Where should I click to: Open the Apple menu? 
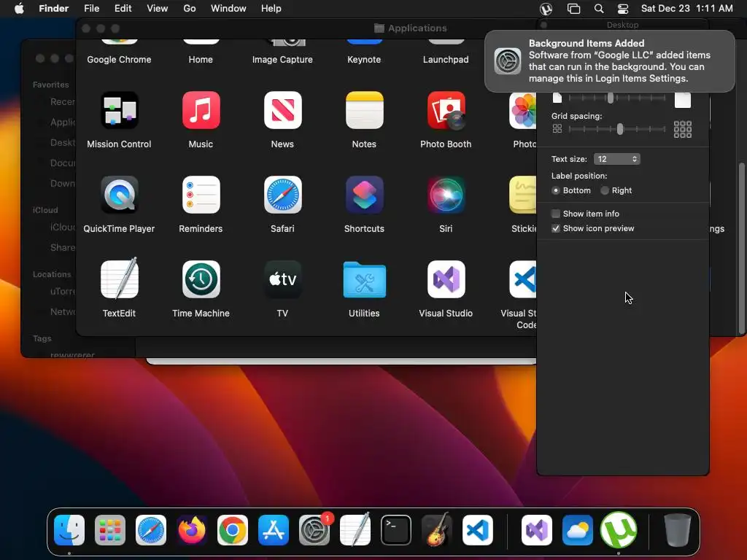(x=19, y=9)
